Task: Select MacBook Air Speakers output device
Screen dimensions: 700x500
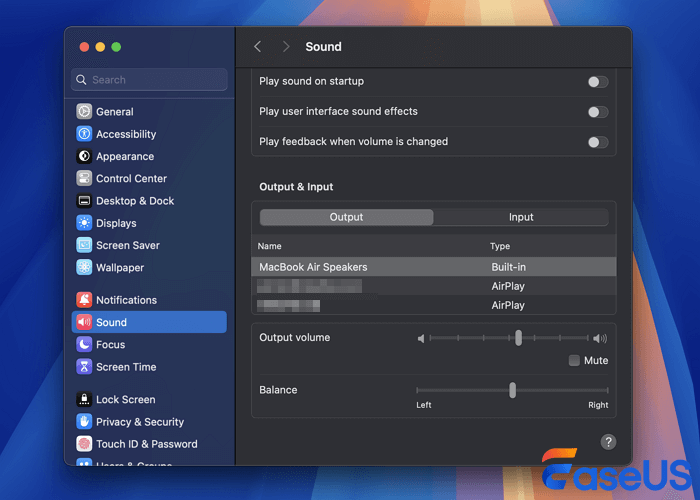Action: pos(434,267)
